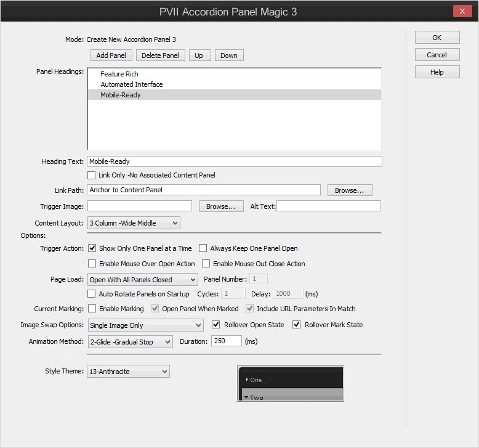The image size is (479, 448).
Task: Click the Cycles input field
Action: point(233,293)
